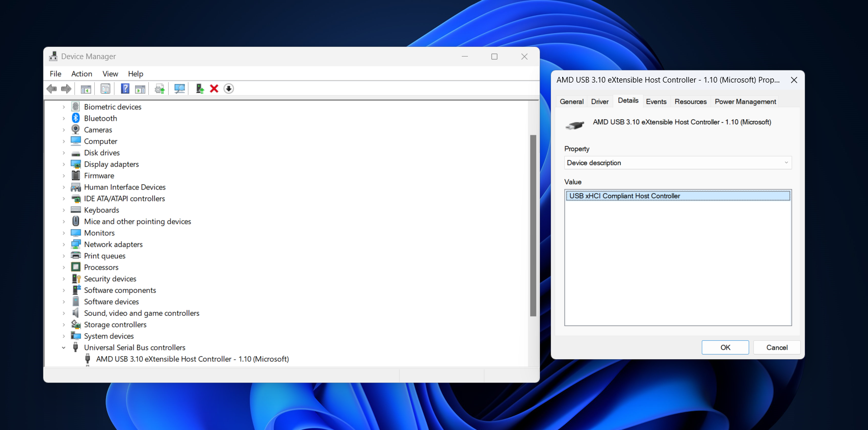Switch to the General tab
The height and width of the screenshot is (430, 868).
(571, 101)
